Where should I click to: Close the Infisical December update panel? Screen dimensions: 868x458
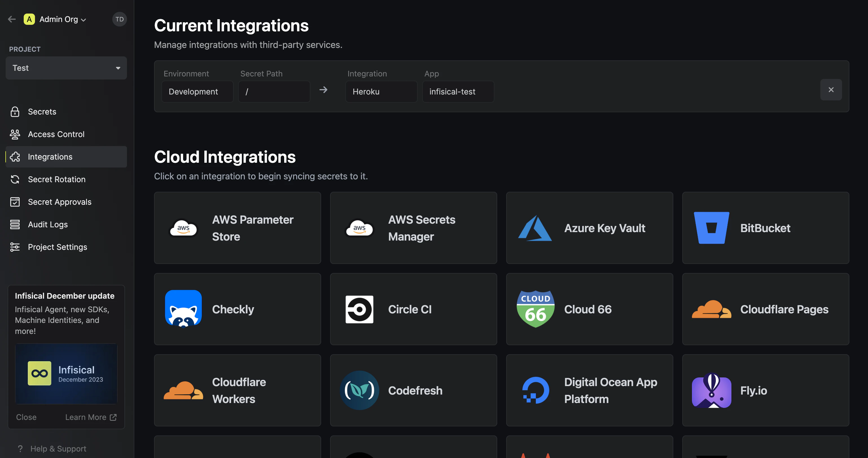tap(26, 417)
